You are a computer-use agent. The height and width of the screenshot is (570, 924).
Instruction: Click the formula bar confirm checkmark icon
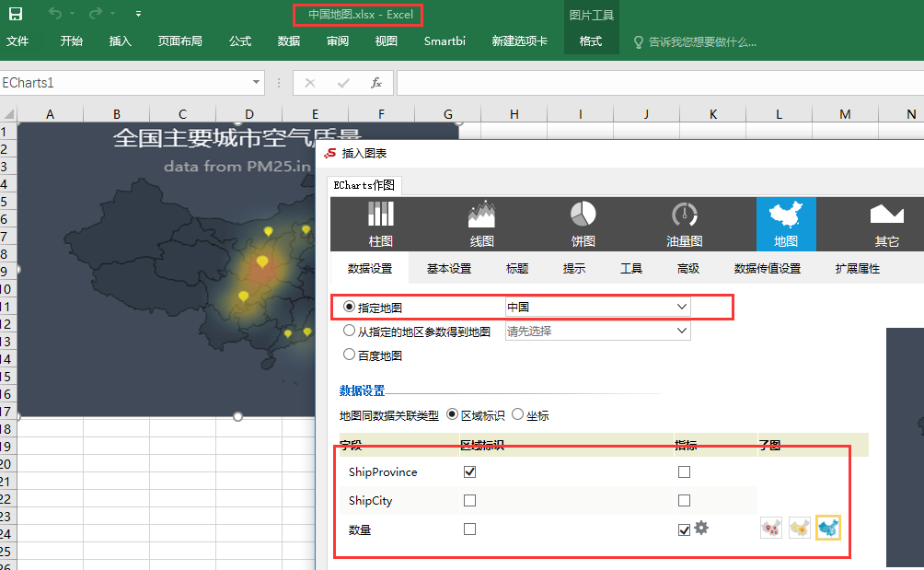click(343, 83)
